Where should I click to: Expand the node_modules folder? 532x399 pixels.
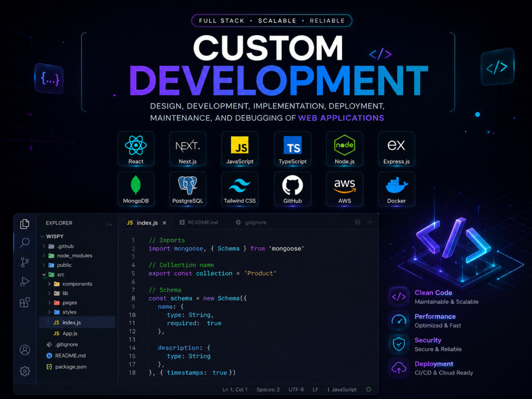(44, 255)
